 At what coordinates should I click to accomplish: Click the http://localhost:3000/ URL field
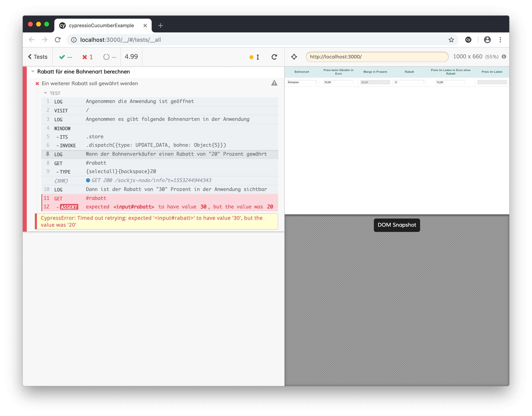tap(377, 57)
